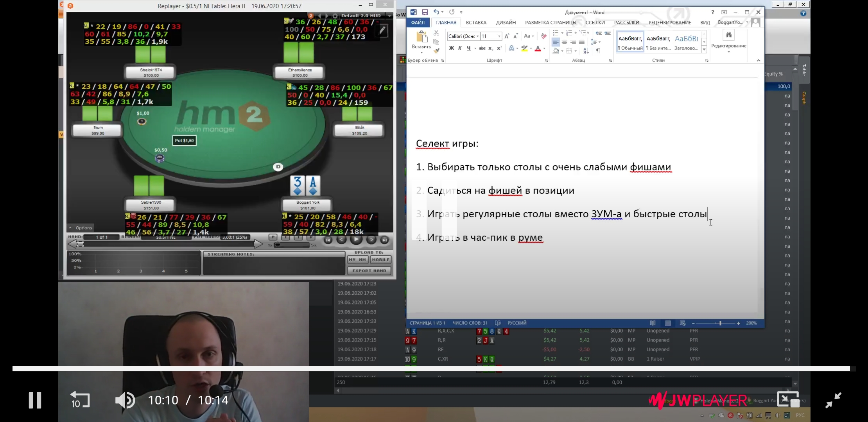Screen dimensions: 868x422
Task: Jump to the first action in the replayer
Action: click(x=328, y=240)
